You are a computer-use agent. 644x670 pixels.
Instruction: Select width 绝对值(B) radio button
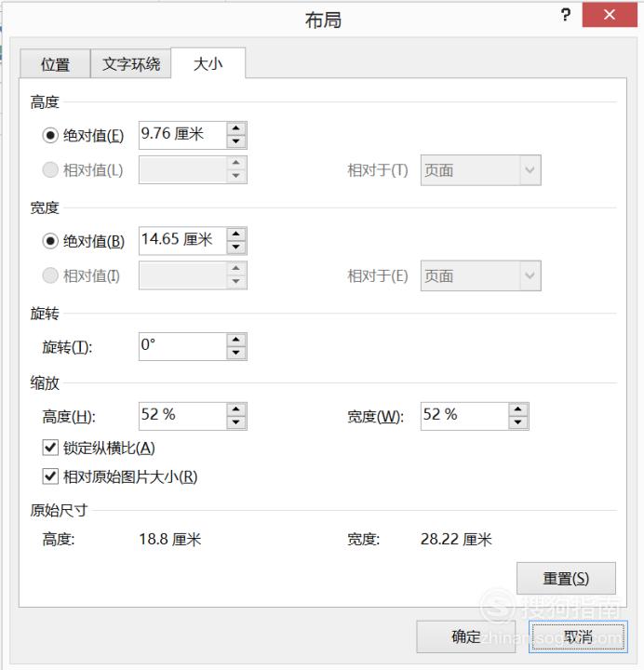[50, 241]
